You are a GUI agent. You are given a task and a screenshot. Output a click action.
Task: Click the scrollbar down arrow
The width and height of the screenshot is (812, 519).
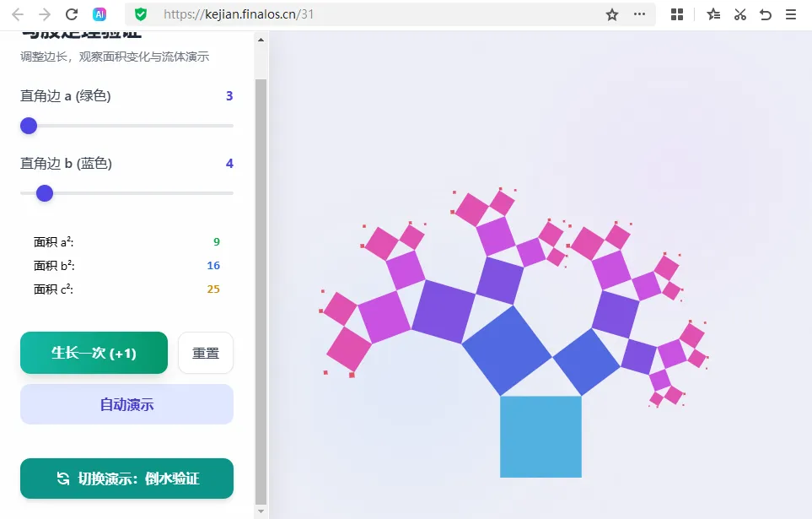pyautogui.click(x=261, y=511)
